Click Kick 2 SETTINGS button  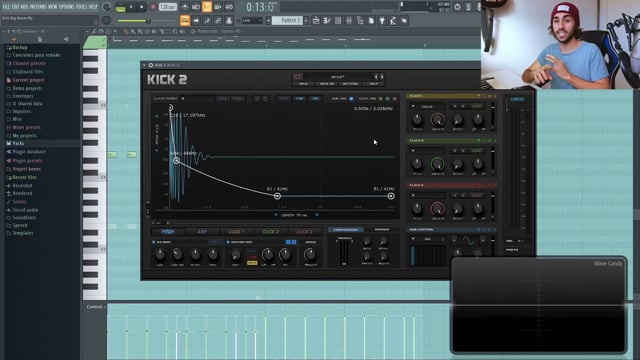[350, 84]
